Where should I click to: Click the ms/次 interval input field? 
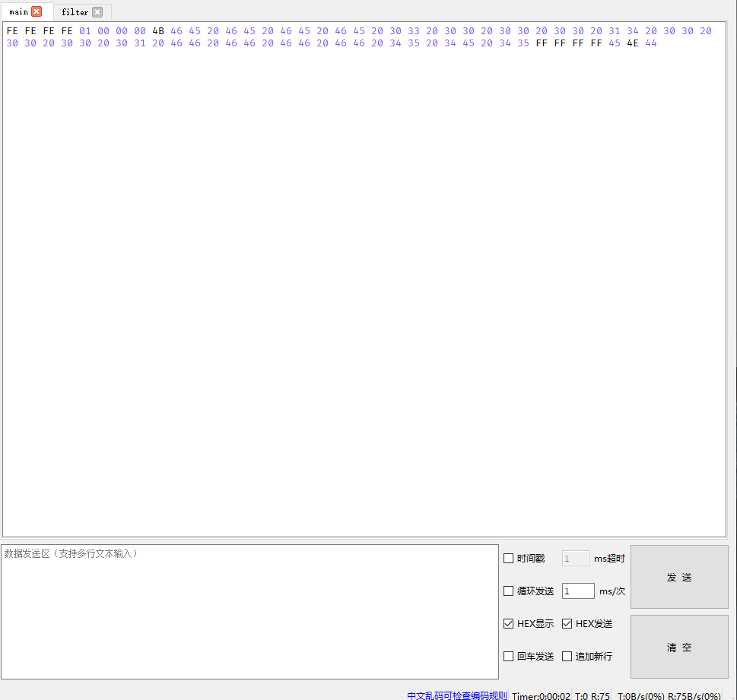point(578,591)
